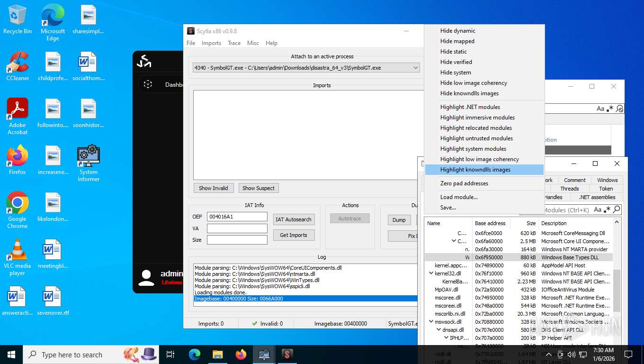
Task: Open the Trace menu in Scylla
Action: click(x=234, y=43)
